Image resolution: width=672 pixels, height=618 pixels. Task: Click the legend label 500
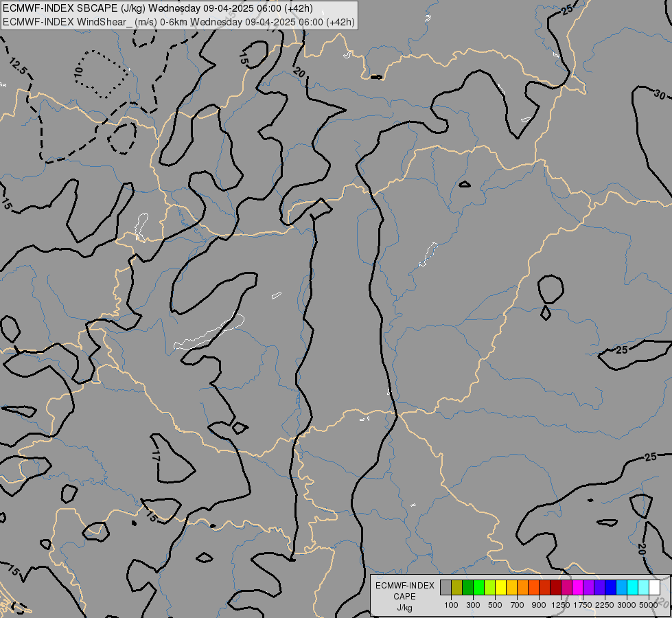pyautogui.click(x=495, y=605)
